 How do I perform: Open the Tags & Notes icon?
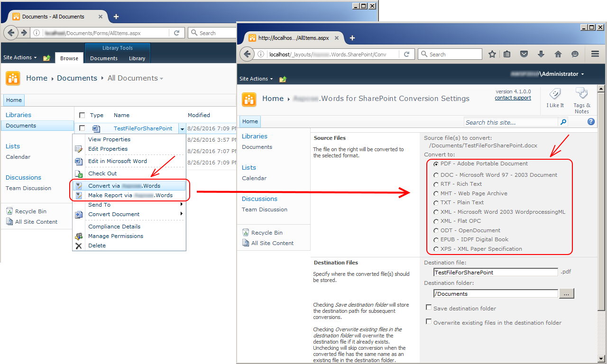pyautogui.click(x=581, y=94)
